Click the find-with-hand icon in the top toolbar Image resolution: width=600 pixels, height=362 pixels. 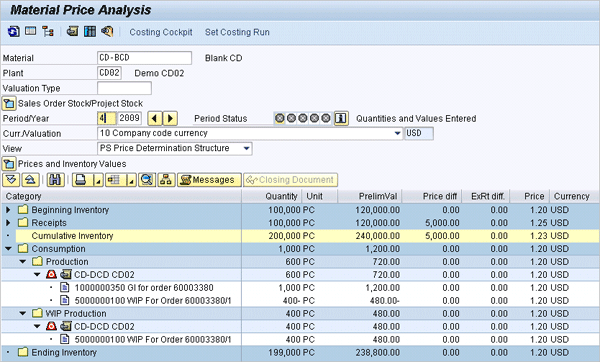click(107, 31)
